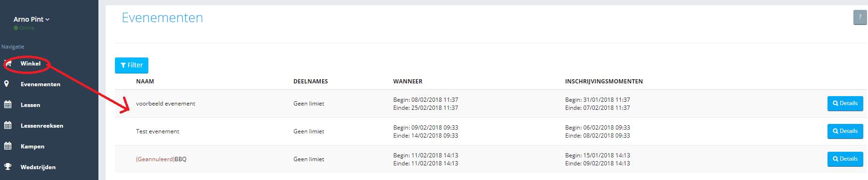Click the Lessenreeksen calendar icon

[x=8, y=125]
